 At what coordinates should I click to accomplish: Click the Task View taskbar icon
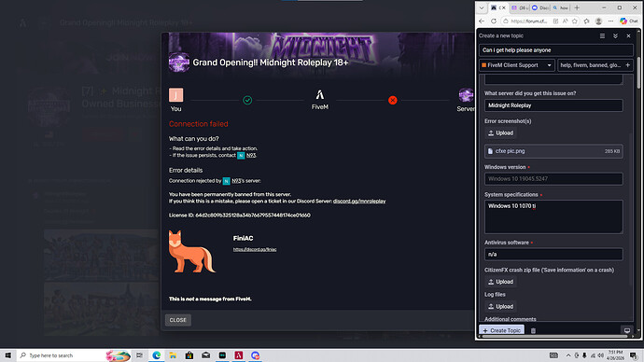click(140, 355)
